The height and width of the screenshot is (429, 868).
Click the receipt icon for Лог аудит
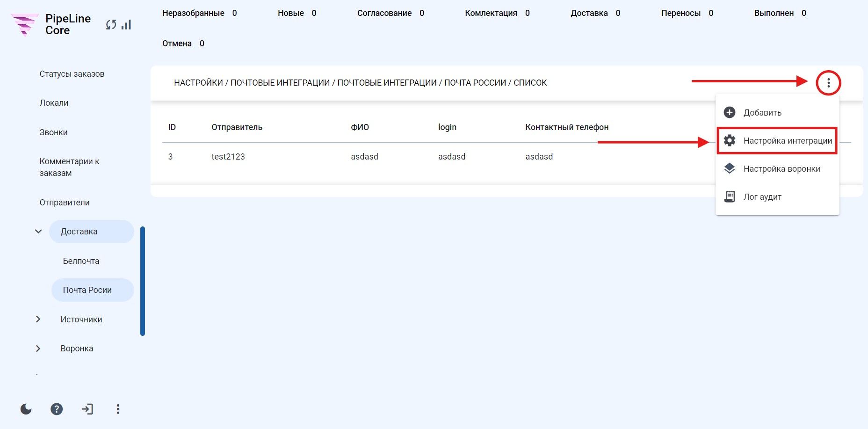pyautogui.click(x=729, y=196)
